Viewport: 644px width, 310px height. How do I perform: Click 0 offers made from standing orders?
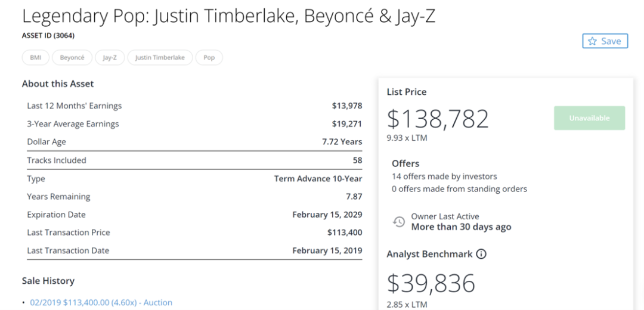(460, 190)
